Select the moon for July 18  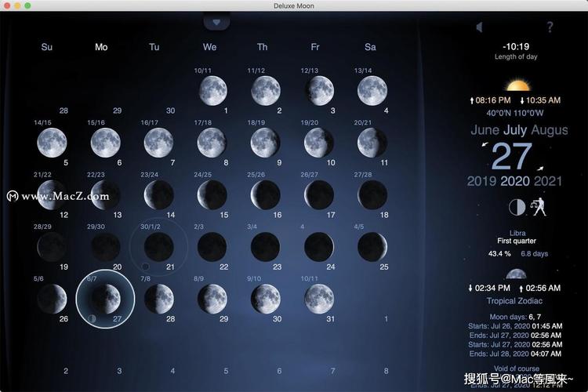(x=372, y=194)
